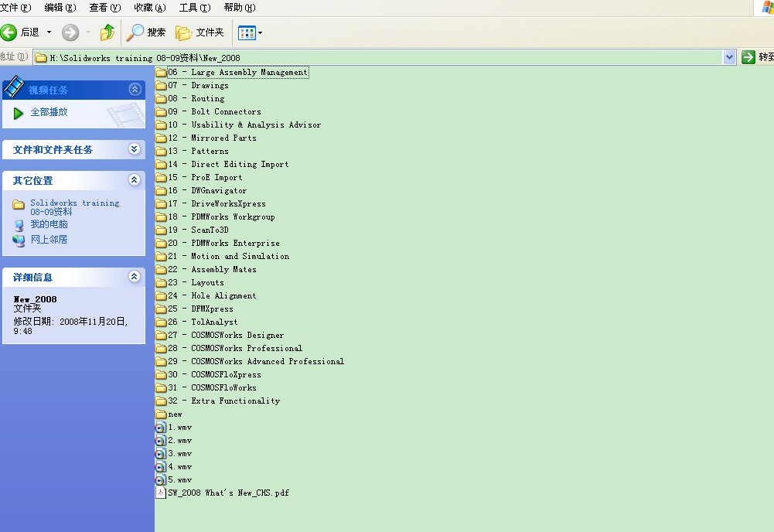Screen dimensions: 774x532
Task: Click file name 22 - Assembly Mates
Action: [x=213, y=269]
